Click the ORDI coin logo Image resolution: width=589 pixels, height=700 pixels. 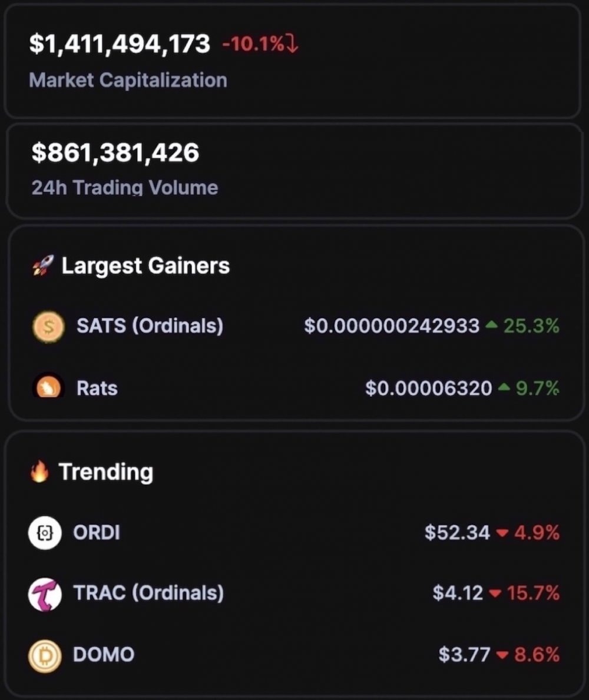pyautogui.click(x=45, y=533)
